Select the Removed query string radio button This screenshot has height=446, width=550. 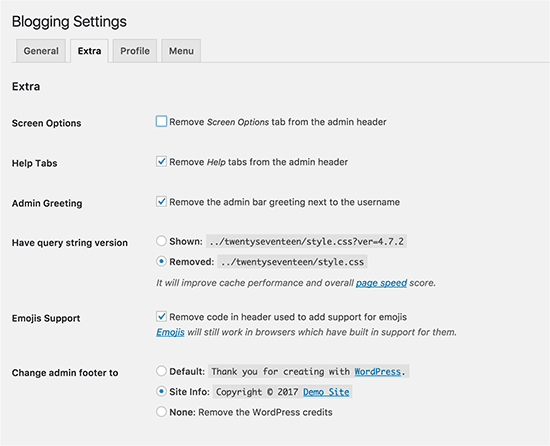[161, 261]
